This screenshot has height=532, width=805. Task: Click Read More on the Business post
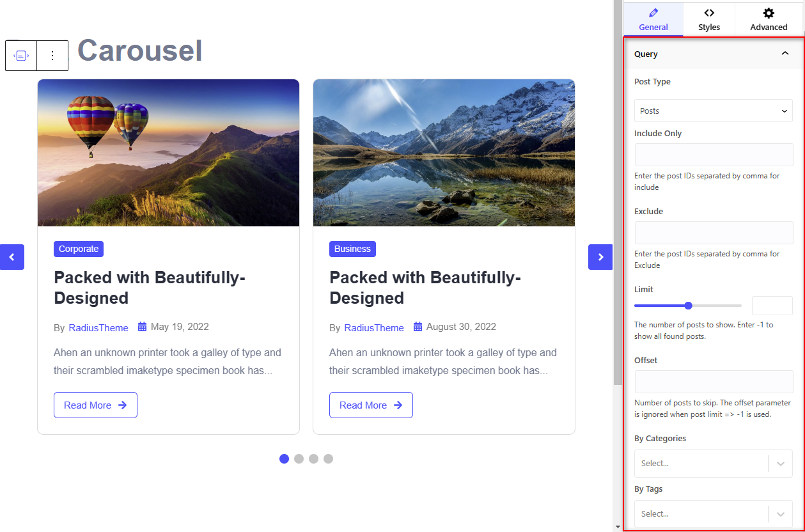371,405
